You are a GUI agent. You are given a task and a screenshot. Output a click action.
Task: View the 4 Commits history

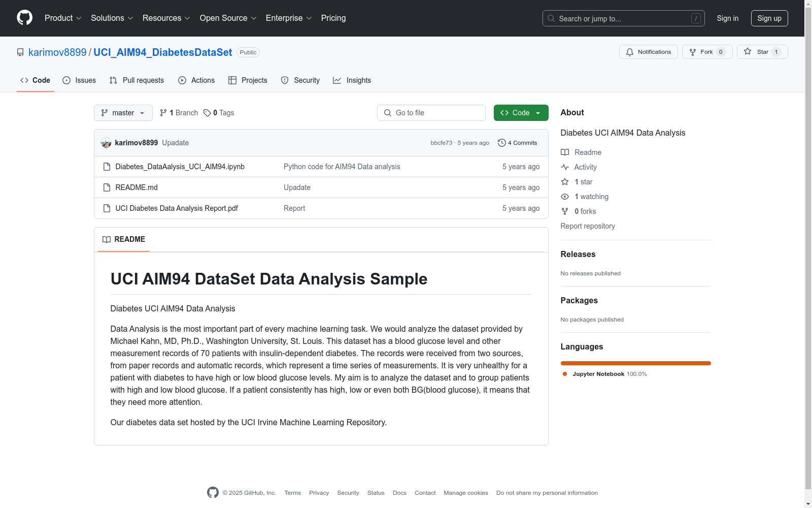click(x=518, y=143)
